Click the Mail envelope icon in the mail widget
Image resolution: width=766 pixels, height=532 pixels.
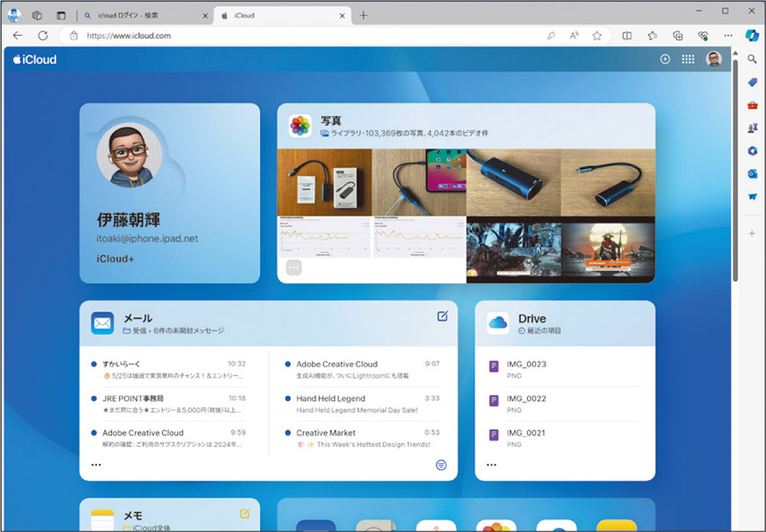point(102,323)
